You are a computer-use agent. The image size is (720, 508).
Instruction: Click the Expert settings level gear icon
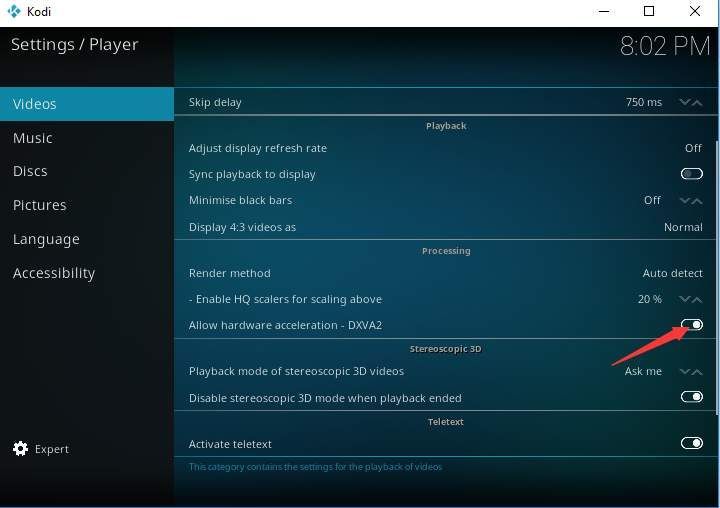pyautogui.click(x=20, y=449)
